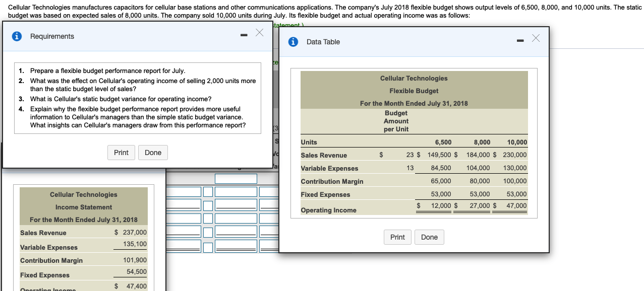Click the per-unit cost 13 in Variable Expenses row
Viewport: 644px width, 291px height.
pyautogui.click(x=410, y=168)
